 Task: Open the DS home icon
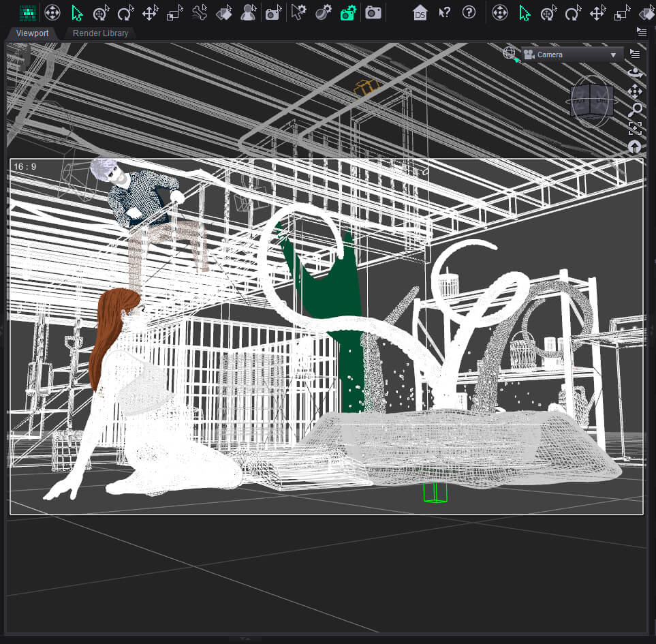420,14
